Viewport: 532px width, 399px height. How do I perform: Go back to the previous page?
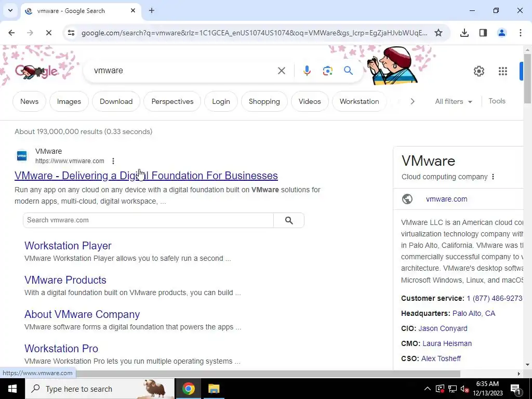(x=11, y=33)
